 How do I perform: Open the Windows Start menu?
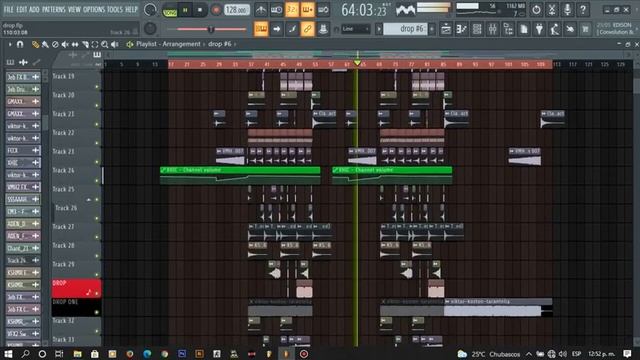pyautogui.click(x=7, y=354)
